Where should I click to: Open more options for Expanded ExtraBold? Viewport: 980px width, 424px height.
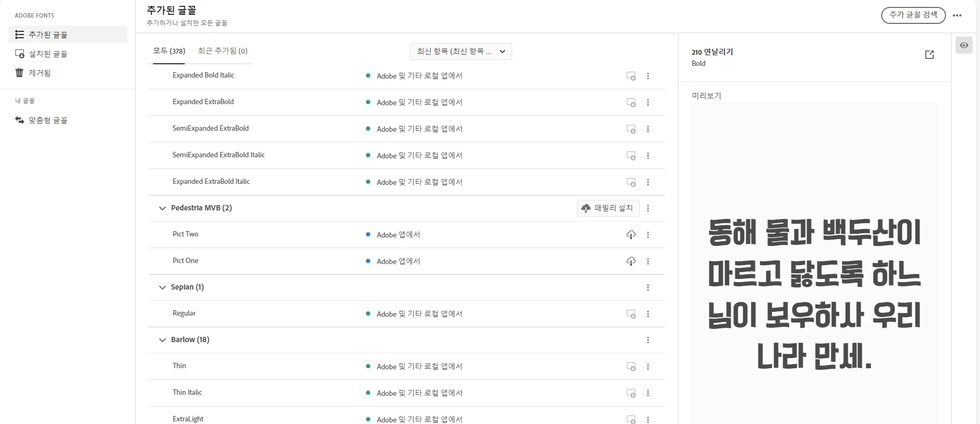point(648,103)
